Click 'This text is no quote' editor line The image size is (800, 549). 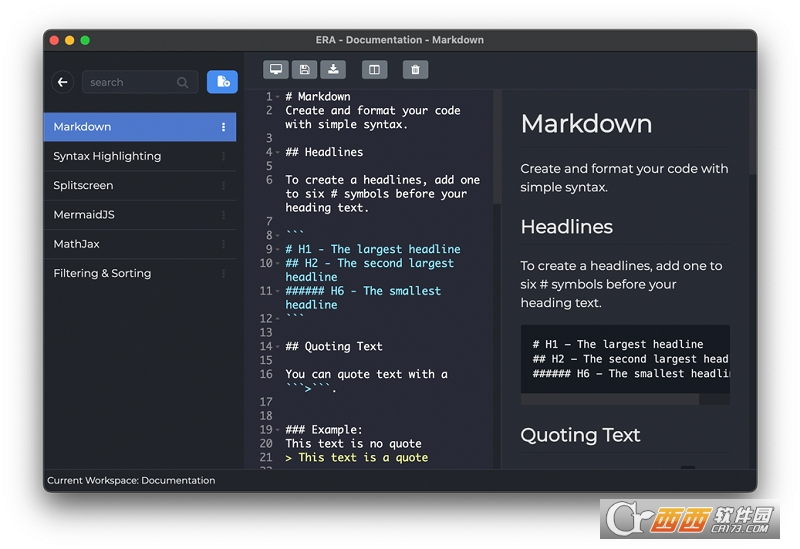353,444
